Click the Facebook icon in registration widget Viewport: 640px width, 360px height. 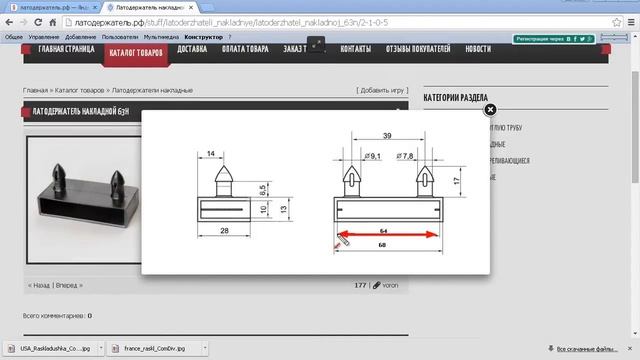click(x=575, y=39)
